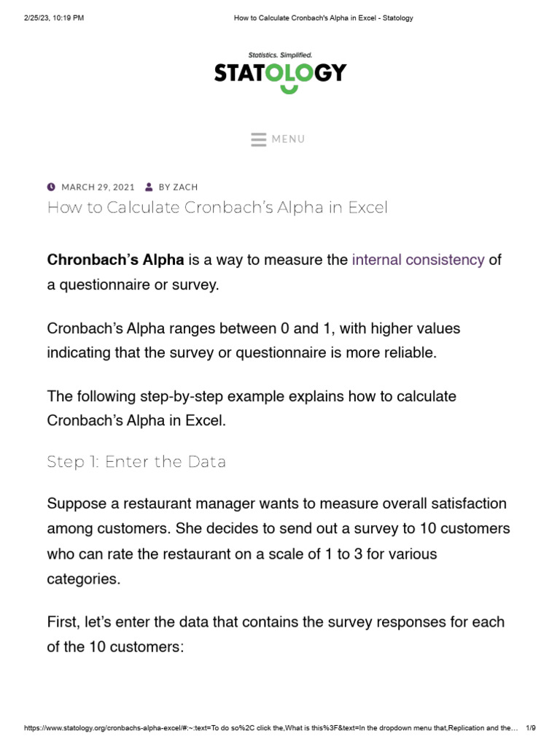Click the "Statistics. Simplified." tagline

(x=280, y=55)
